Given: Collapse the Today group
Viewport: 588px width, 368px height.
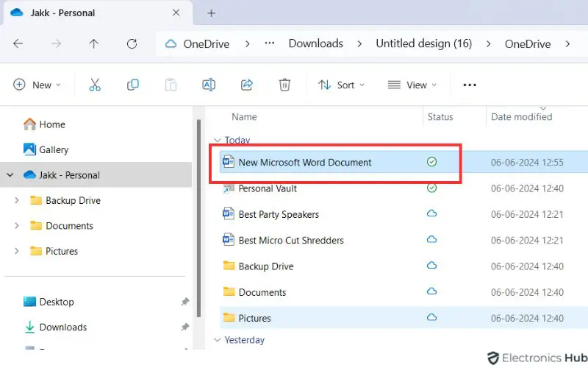Looking at the screenshot, I should click(x=217, y=140).
